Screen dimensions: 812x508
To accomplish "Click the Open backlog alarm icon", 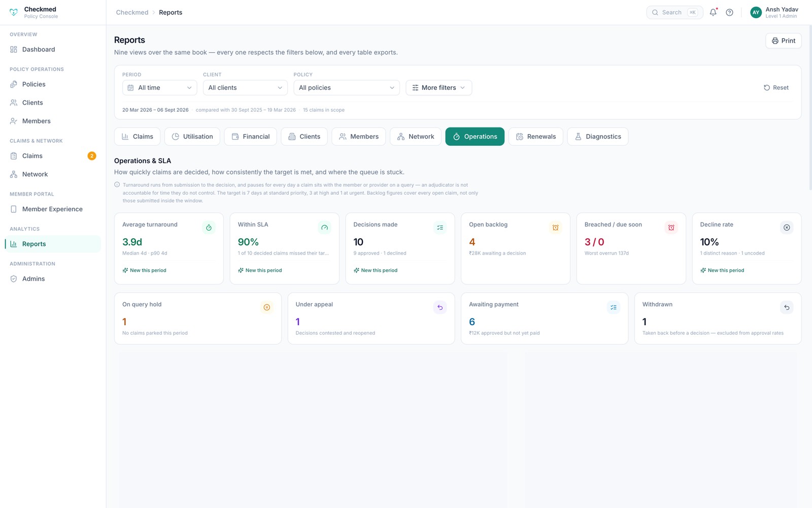I will [556, 228].
